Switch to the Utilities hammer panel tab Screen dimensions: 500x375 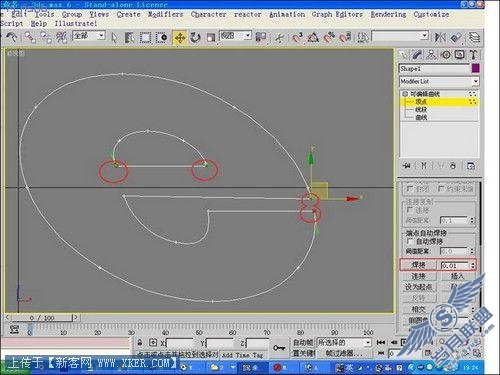point(473,55)
